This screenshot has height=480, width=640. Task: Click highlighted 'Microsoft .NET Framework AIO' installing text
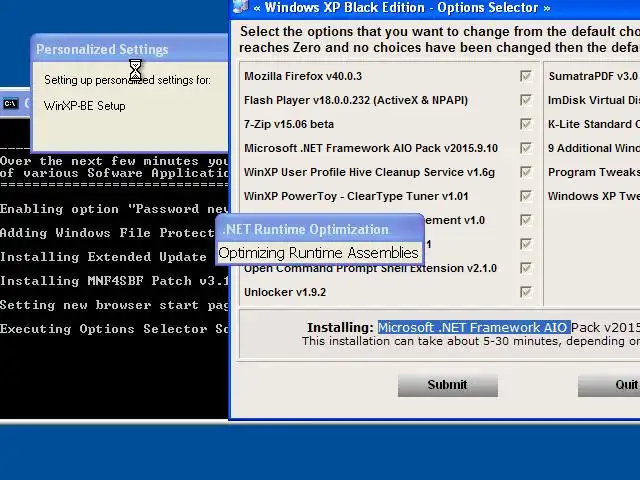pyautogui.click(x=474, y=327)
